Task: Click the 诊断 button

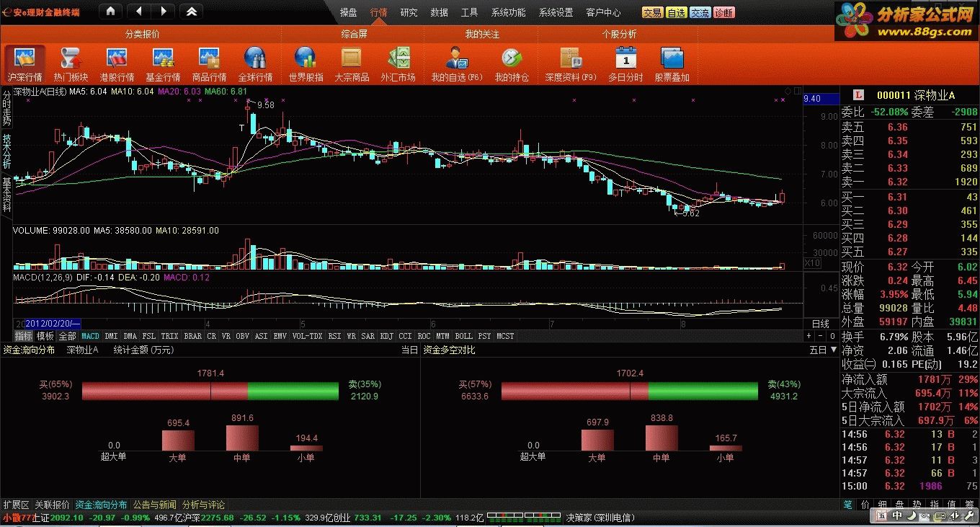Action: tap(724, 12)
